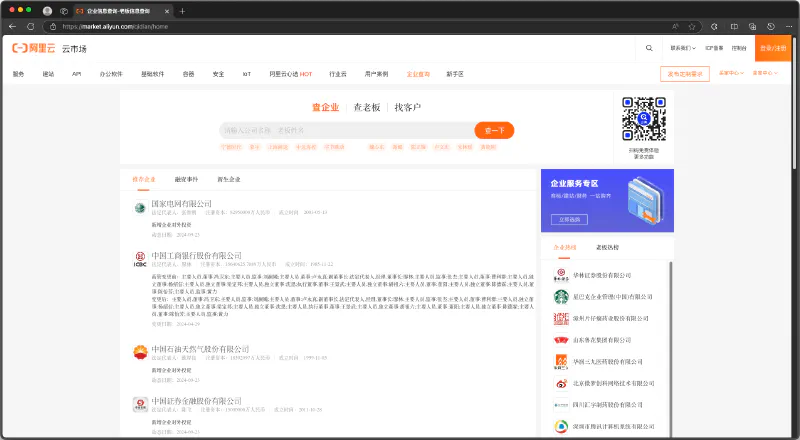
Task: Open 中国石油天然气股份有限公司 company entry
Action: [200, 349]
